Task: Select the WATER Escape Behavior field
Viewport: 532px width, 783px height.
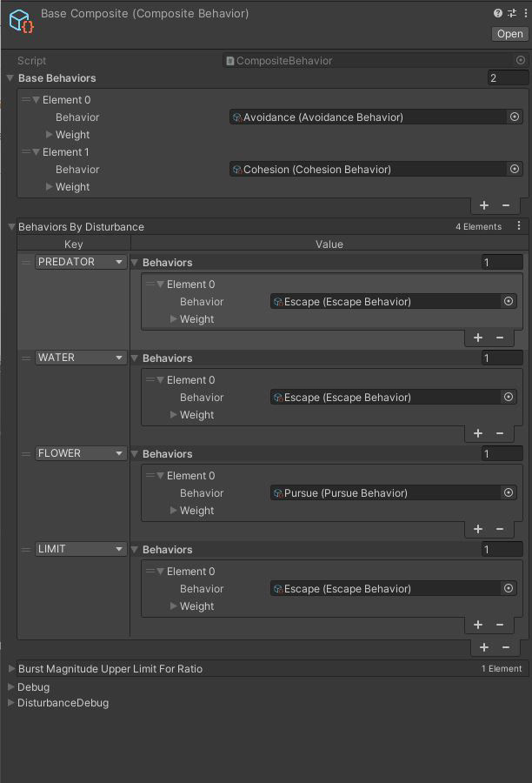Action: point(386,398)
